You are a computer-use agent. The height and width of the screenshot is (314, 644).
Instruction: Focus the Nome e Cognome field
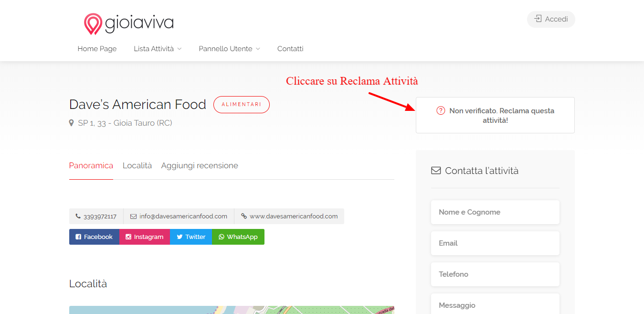click(x=495, y=212)
